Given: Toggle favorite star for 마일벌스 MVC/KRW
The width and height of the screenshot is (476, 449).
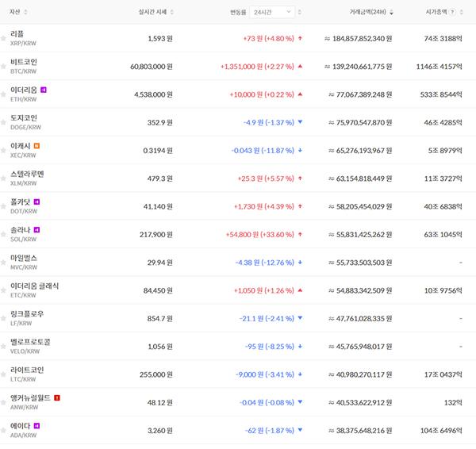Looking at the screenshot, I should [4, 263].
